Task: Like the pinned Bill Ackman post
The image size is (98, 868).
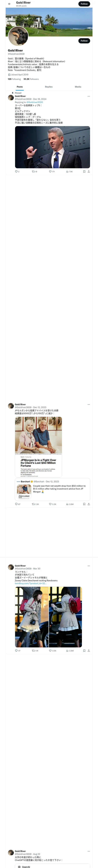Action: coord(50,172)
